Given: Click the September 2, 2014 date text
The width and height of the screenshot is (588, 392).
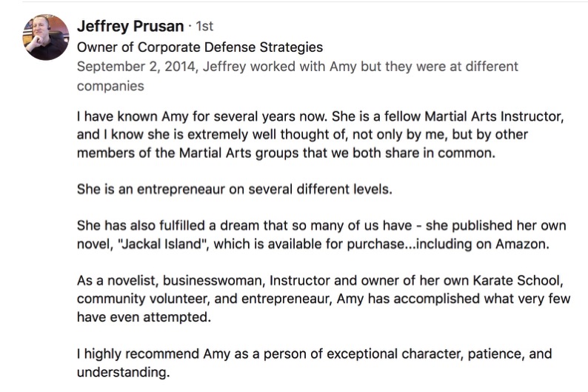Looking at the screenshot, I should click(x=136, y=67).
